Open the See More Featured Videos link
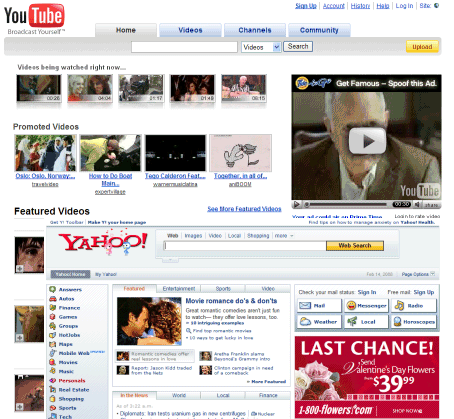The width and height of the screenshot is (454, 419). point(244,209)
